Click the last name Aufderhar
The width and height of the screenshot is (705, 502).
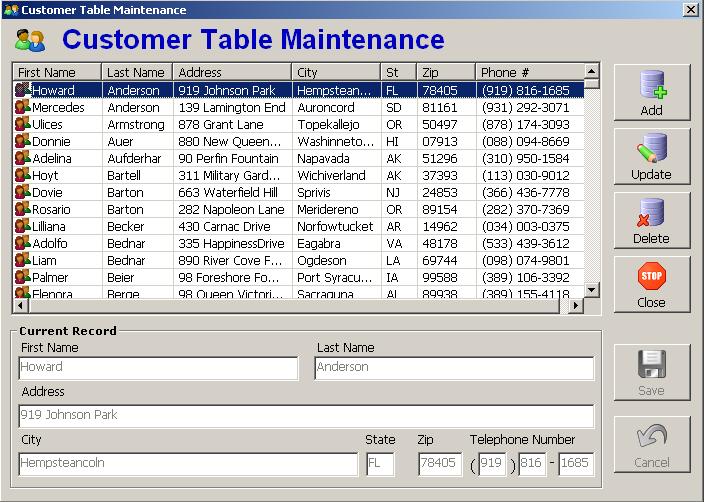point(134,159)
